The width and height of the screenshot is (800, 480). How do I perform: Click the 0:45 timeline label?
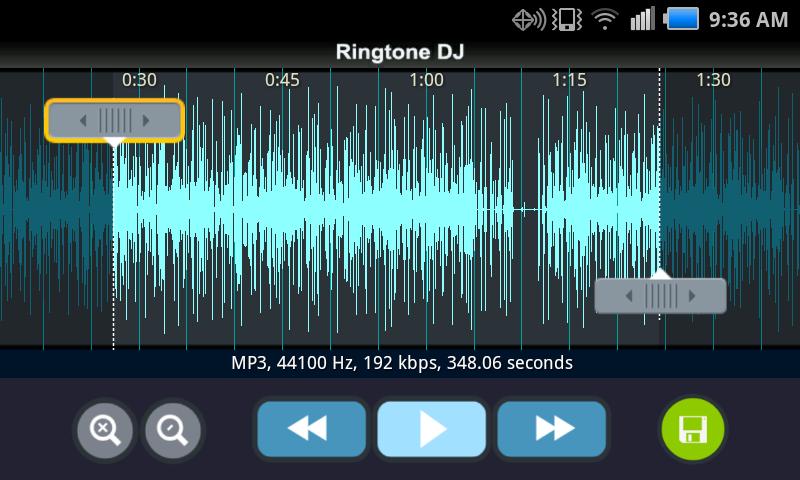pos(282,80)
